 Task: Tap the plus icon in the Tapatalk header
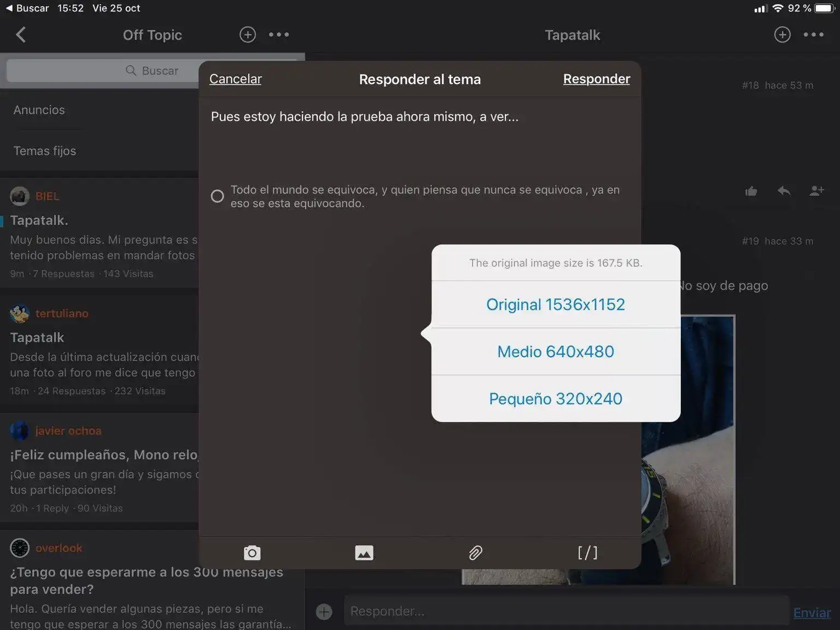[783, 34]
